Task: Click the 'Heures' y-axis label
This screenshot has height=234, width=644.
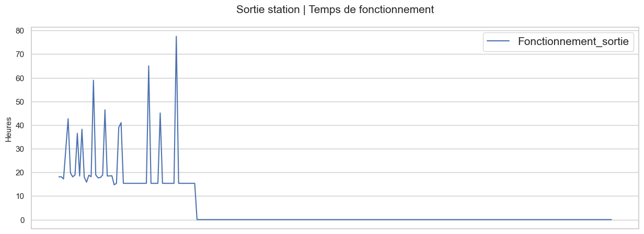Action: tap(8, 129)
